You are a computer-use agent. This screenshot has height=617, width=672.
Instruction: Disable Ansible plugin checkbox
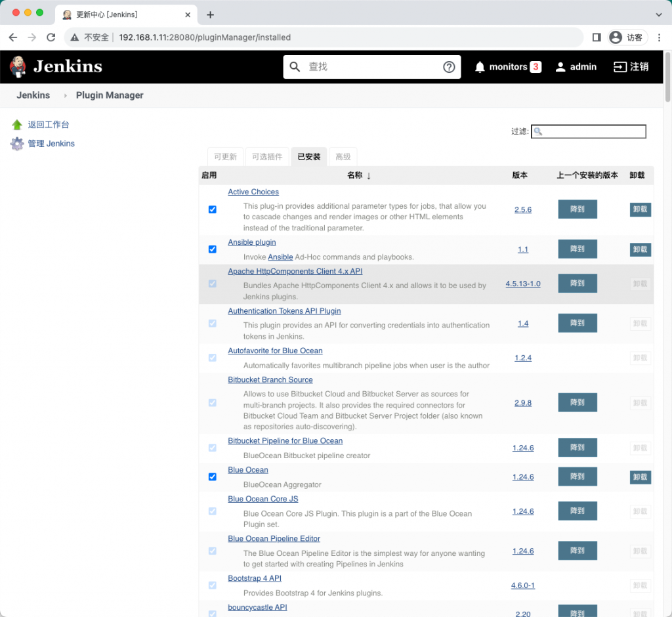212,249
